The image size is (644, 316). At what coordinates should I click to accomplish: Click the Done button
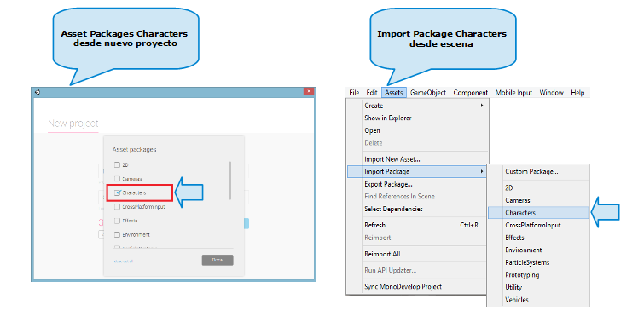click(218, 261)
